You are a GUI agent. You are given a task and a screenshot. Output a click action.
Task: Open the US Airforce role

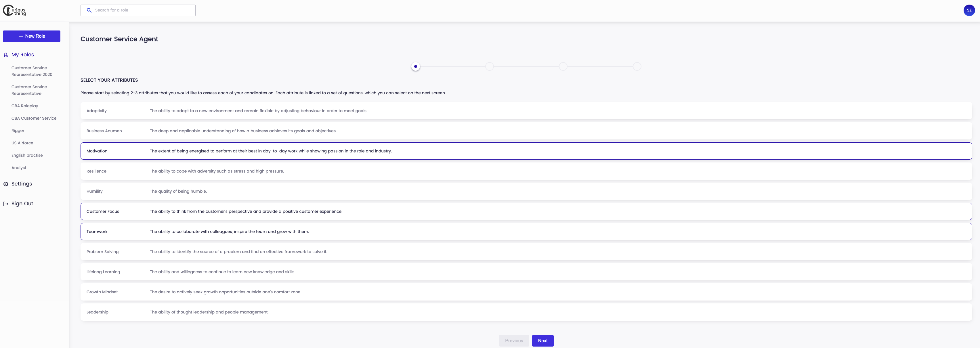click(22, 143)
